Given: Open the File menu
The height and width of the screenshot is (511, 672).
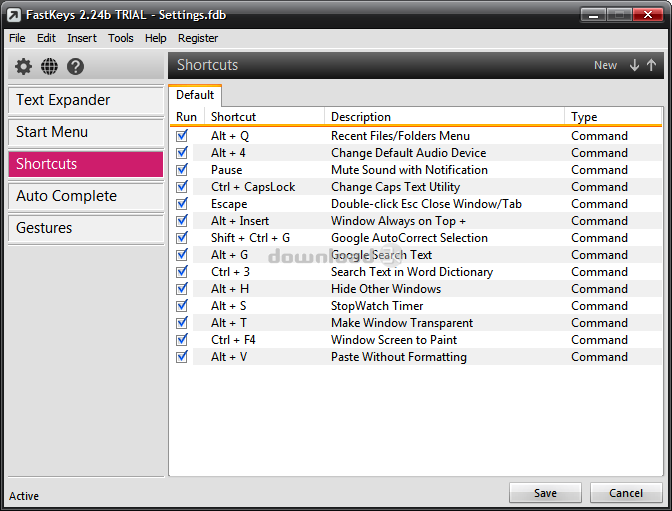Looking at the screenshot, I should coord(17,38).
